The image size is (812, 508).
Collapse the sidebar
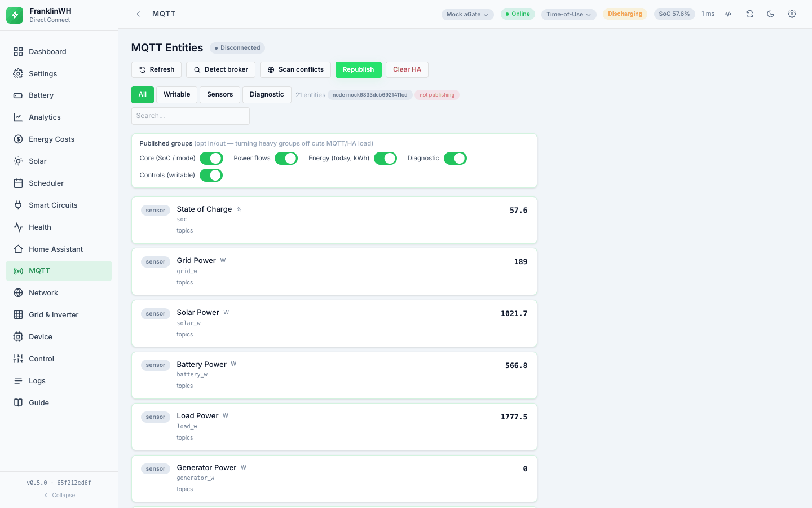click(59, 496)
